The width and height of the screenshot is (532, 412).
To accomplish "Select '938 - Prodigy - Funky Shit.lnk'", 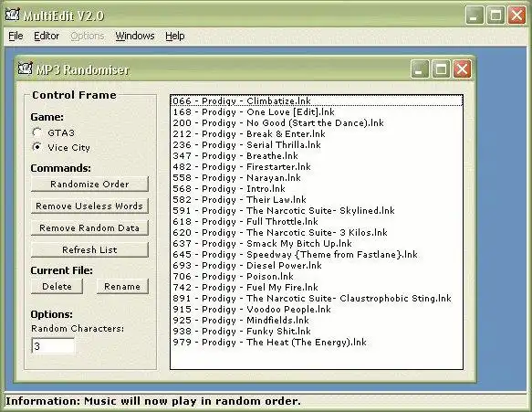I will pyautogui.click(x=317, y=331).
